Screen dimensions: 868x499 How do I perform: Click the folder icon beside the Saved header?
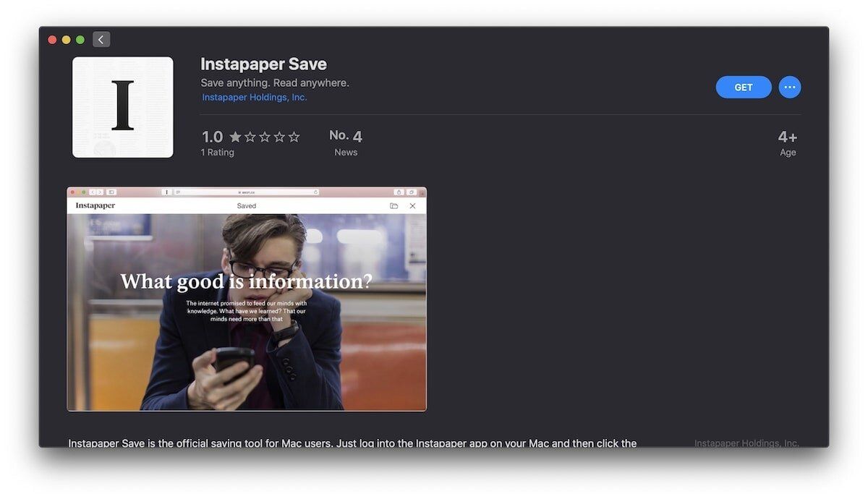click(393, 205)
